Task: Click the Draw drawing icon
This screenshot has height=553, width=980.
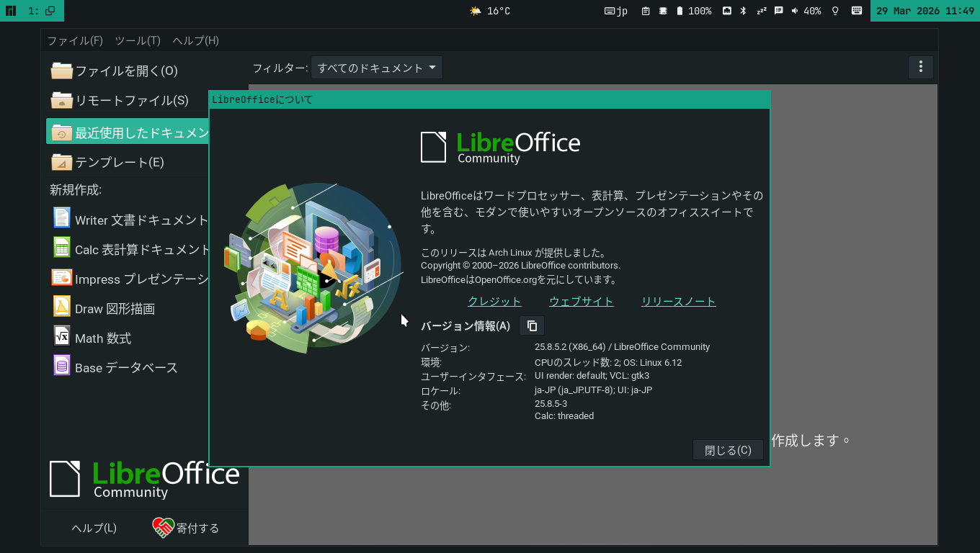Action: pyautogui.click(x=62, y=306)
